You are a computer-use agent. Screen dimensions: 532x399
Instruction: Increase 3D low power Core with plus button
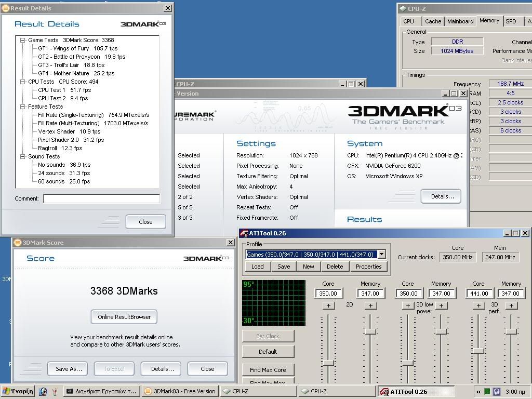click(408, 305)
